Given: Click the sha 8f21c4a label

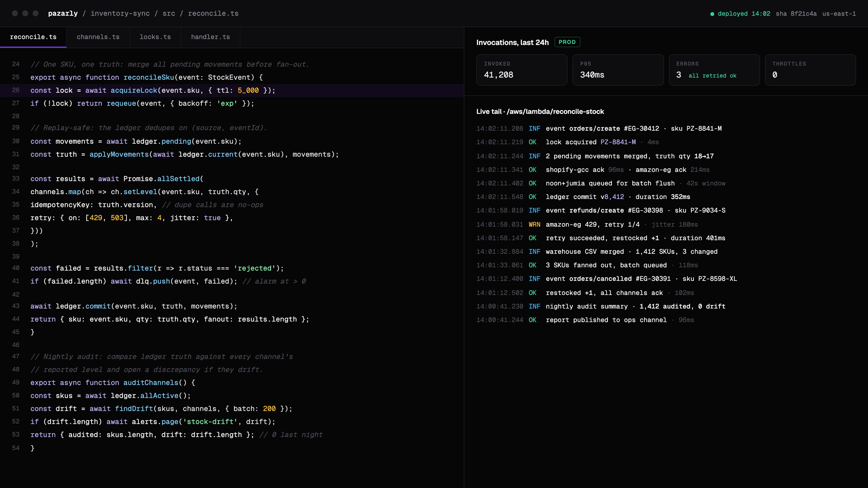Looking at the screenshot, I should tap(796, 14).
